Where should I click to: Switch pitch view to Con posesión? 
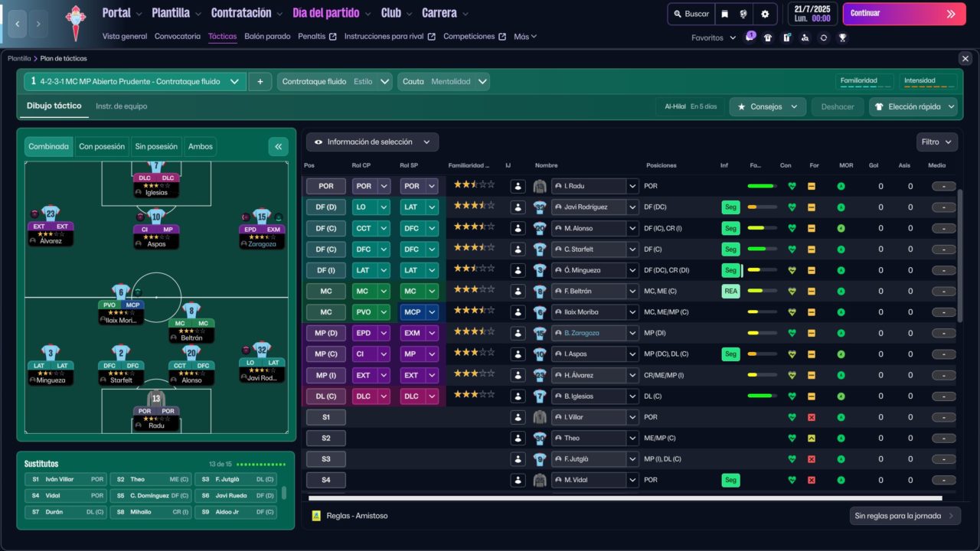(102, 146)
